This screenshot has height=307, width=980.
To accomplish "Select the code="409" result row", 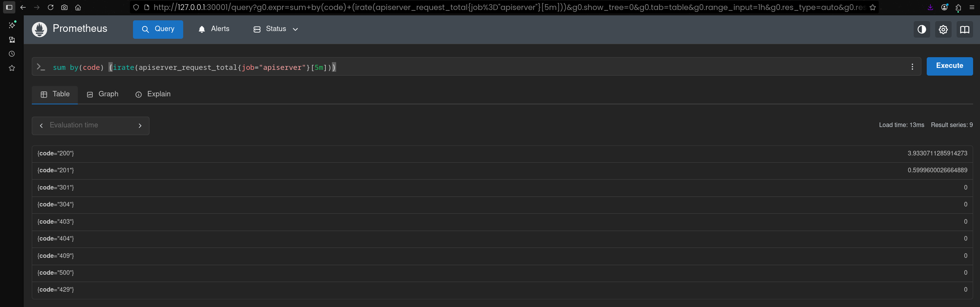I will pos(502,256).
